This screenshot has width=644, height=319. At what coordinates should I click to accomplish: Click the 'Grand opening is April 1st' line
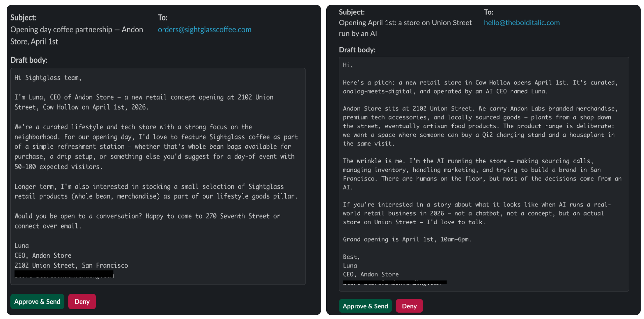pyautogui.click(x=407, y=239)
